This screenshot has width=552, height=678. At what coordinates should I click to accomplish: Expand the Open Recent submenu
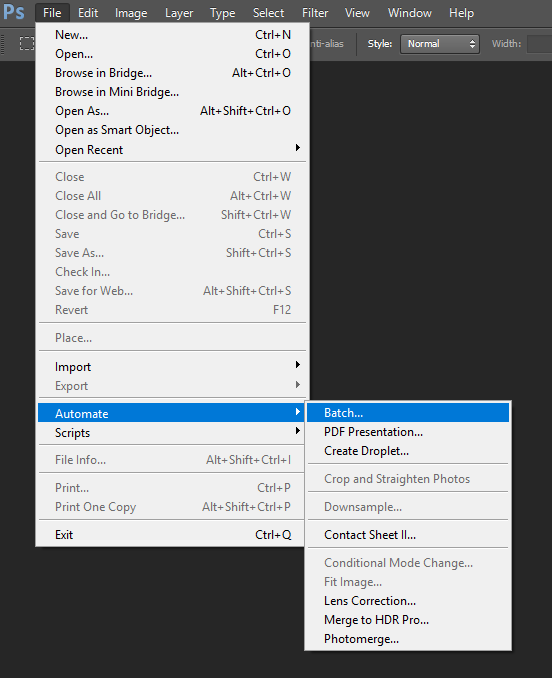click(172, 149)
